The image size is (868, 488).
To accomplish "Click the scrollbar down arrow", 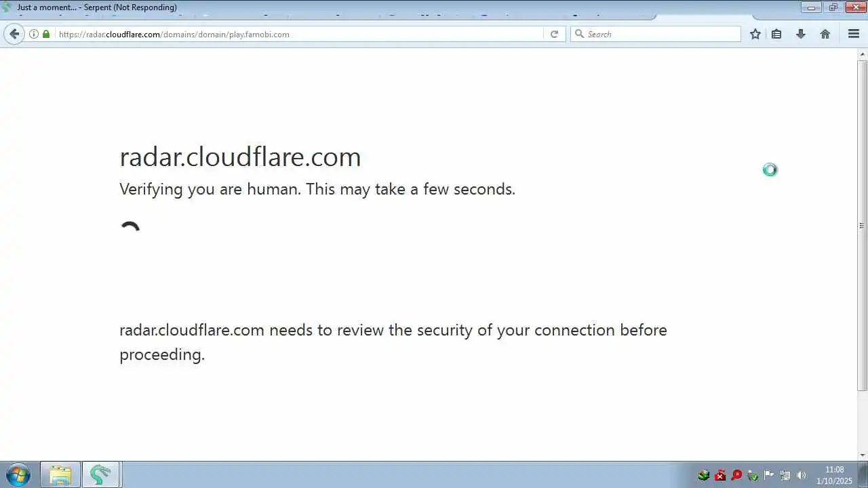I will point(863,455).
